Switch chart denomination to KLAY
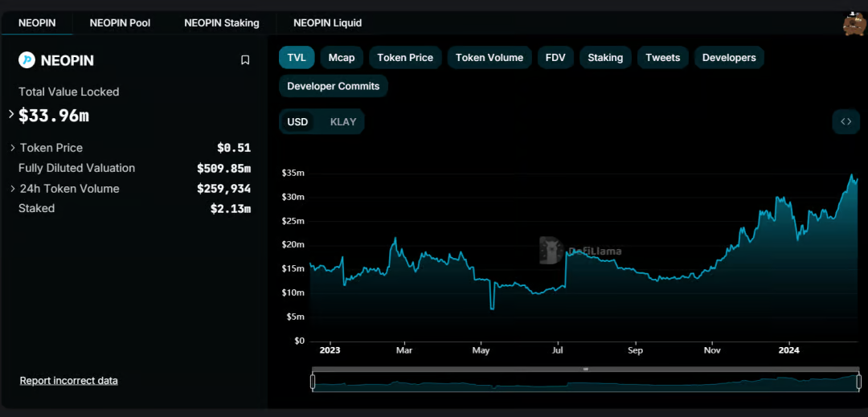 pyautogui.click(x=342, y=122)
